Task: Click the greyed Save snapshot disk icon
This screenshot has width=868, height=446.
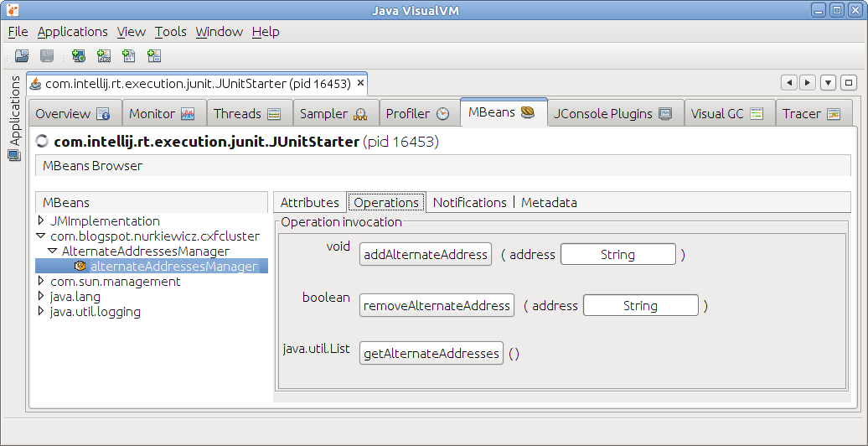Action: pos(47,55)
